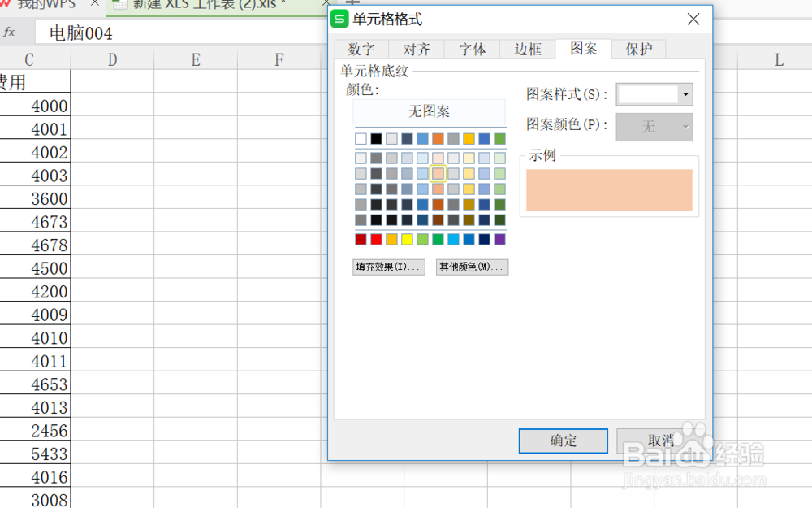Image resolution: width=812 pixels, height=508 pixels.
Task: Open the 填充效果 fill effects dialog
Action: 388,267
